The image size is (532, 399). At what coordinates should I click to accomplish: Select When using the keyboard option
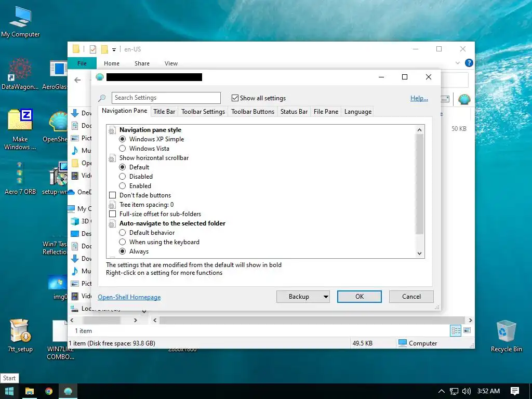123,242
